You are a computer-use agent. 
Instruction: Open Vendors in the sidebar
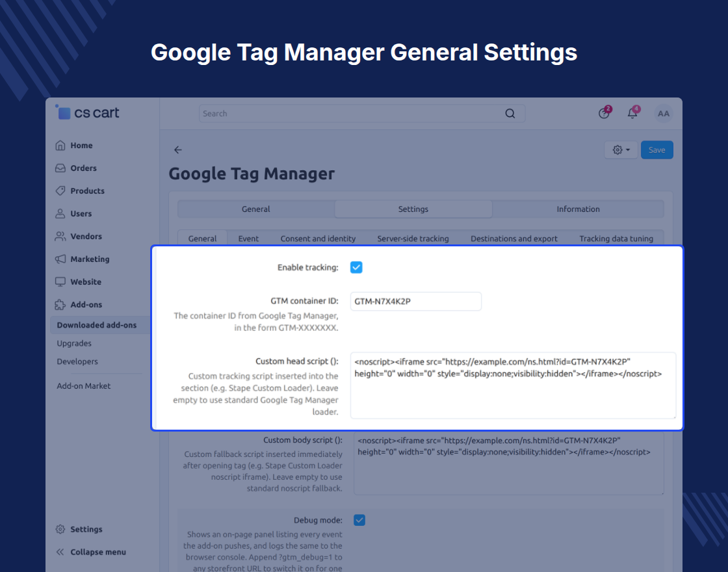pyautogui.click(x=86, y=237)
